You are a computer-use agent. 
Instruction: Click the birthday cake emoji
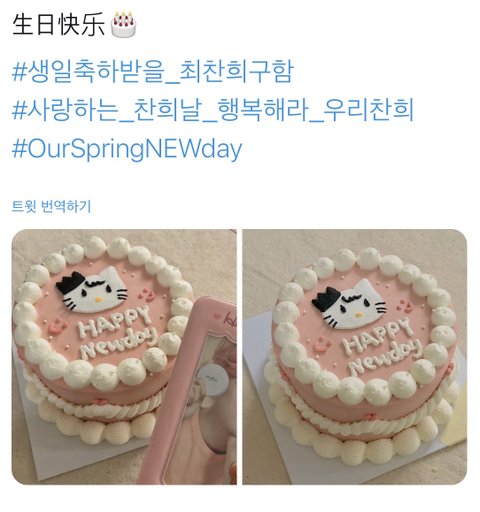pos(123,24)
